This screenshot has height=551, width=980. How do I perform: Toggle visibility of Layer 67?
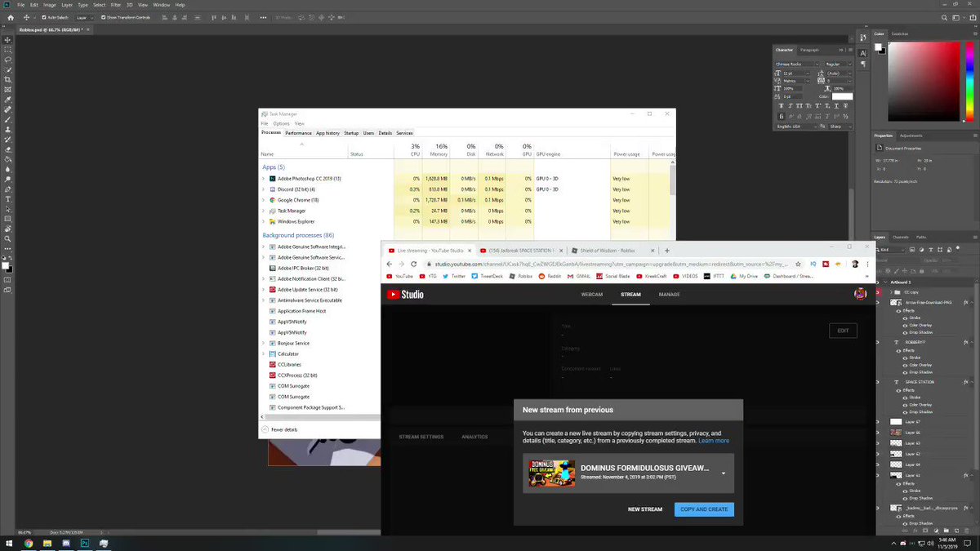click(x=876, y=421)
